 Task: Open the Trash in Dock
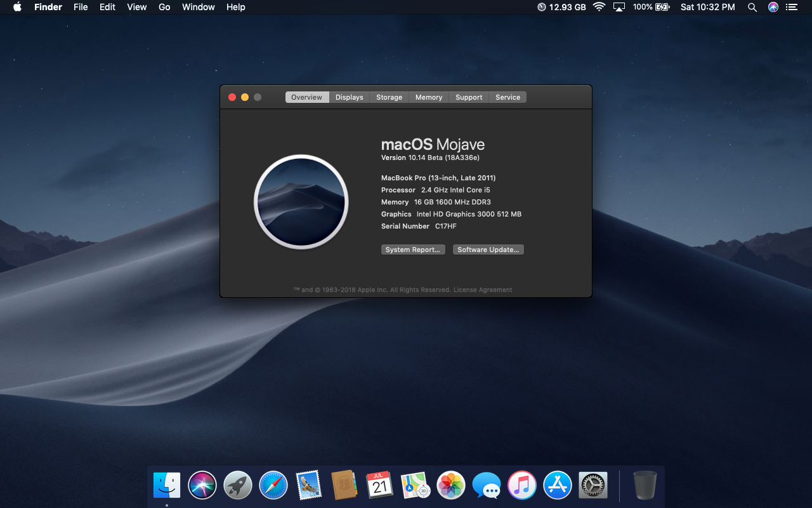click(x=645, y=486)
